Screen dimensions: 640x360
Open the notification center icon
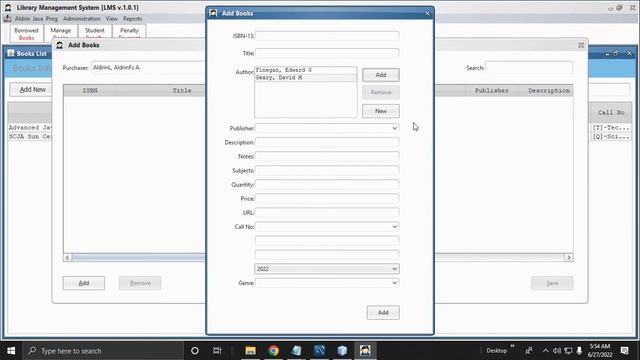(x=624, y=351)
